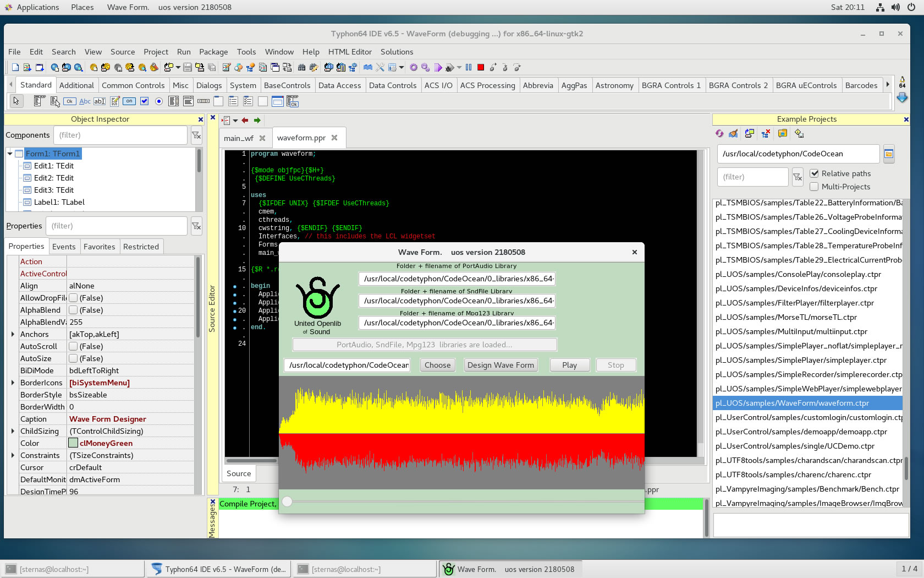Screen dimensions: 924x578
Task: Enable the Multi-Projects checkbox
Action: 815,187
